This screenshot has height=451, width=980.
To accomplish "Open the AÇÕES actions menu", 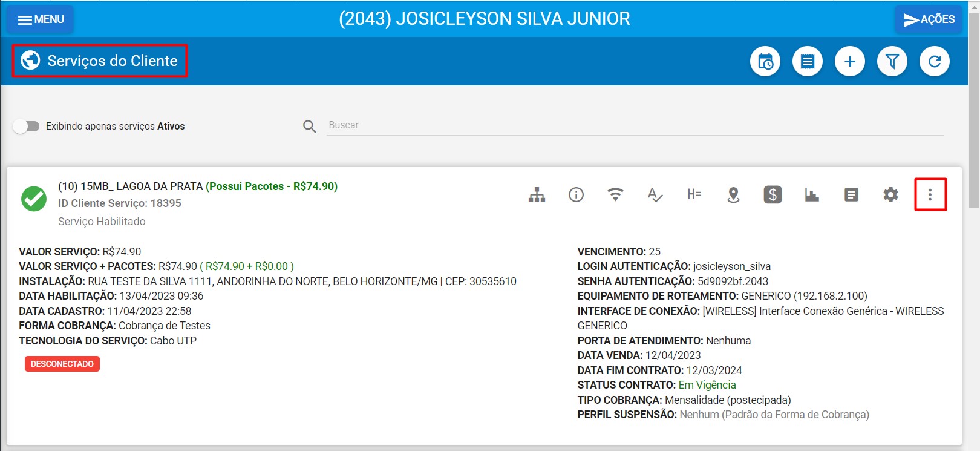I will [929, 19].
